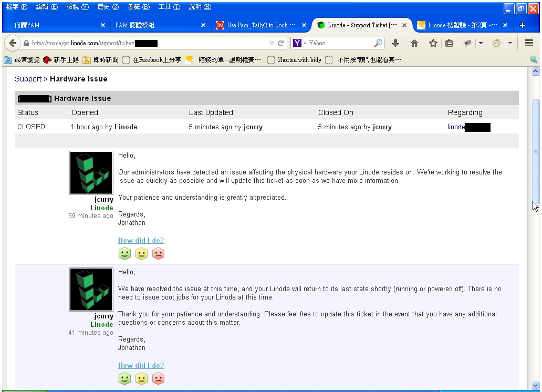Rate first reply with green happy face

coord(124,254)
